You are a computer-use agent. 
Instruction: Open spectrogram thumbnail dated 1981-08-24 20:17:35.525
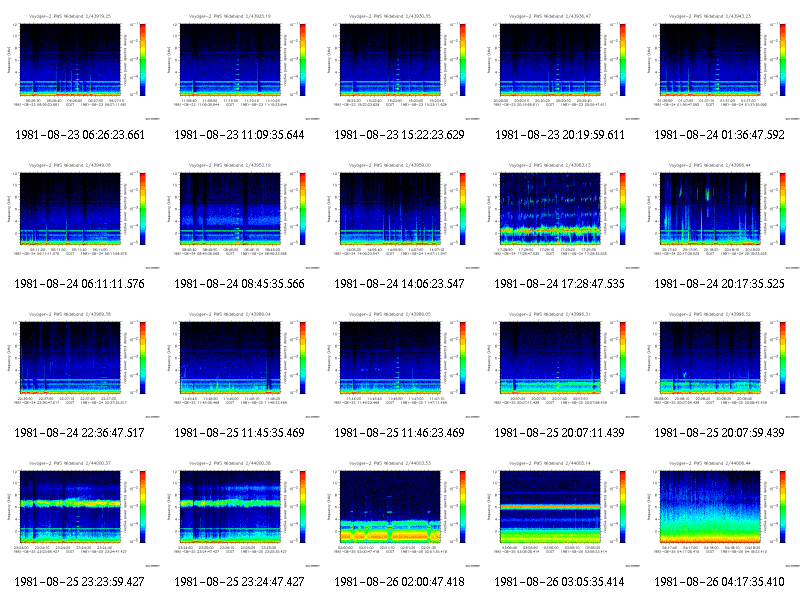[720, 215]
